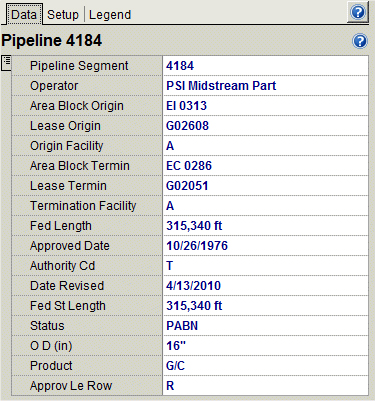Select the Area Block Origin label

coord(77,106)
